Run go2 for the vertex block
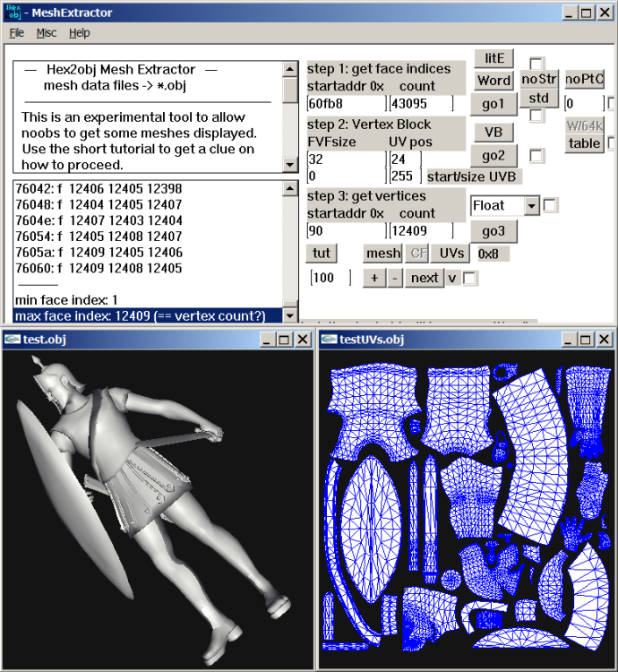The height and width of the screenshot is (672, 618). point(494,156)
